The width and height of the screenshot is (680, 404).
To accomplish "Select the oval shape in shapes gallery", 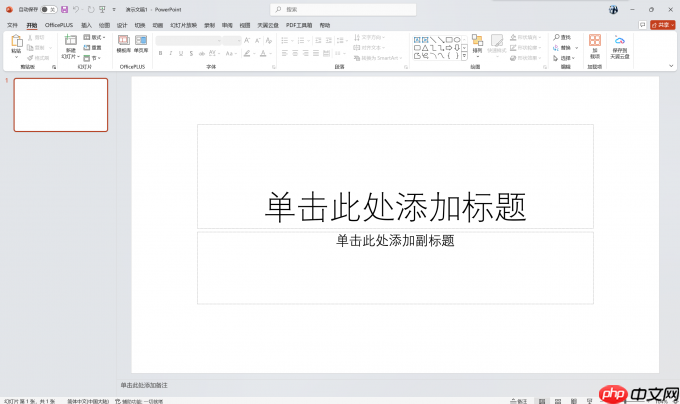I will click(457, 40).
